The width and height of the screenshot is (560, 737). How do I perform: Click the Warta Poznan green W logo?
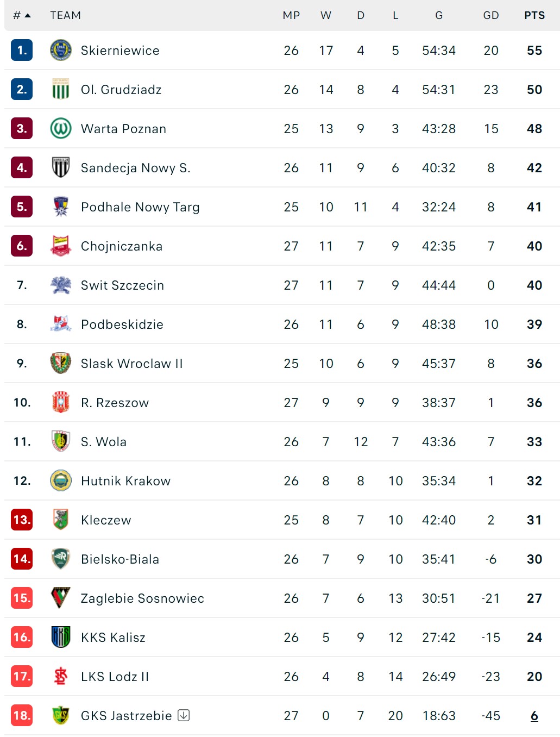point(61,129)
